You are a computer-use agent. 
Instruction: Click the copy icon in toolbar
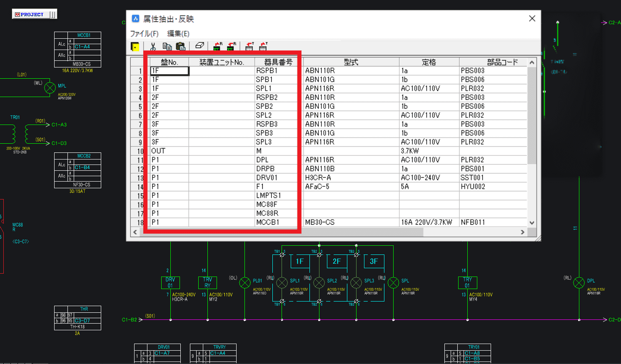[167, 47]
